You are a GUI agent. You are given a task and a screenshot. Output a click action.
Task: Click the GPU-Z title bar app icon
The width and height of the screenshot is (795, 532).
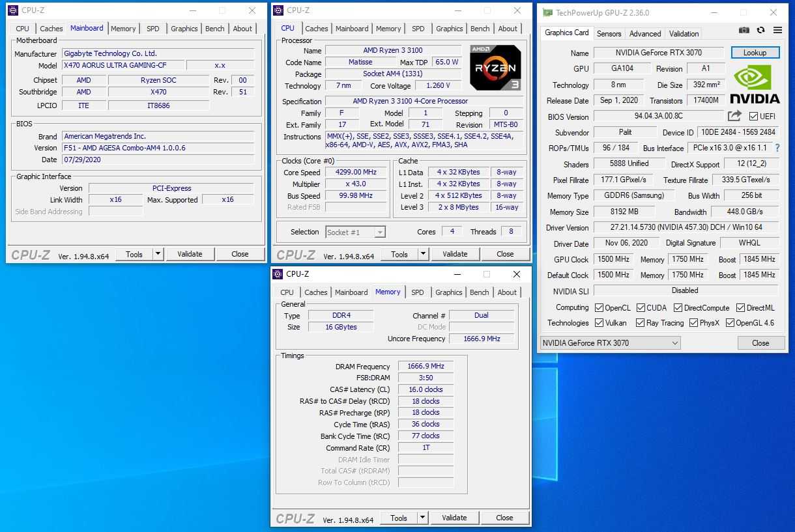(547, 12)
